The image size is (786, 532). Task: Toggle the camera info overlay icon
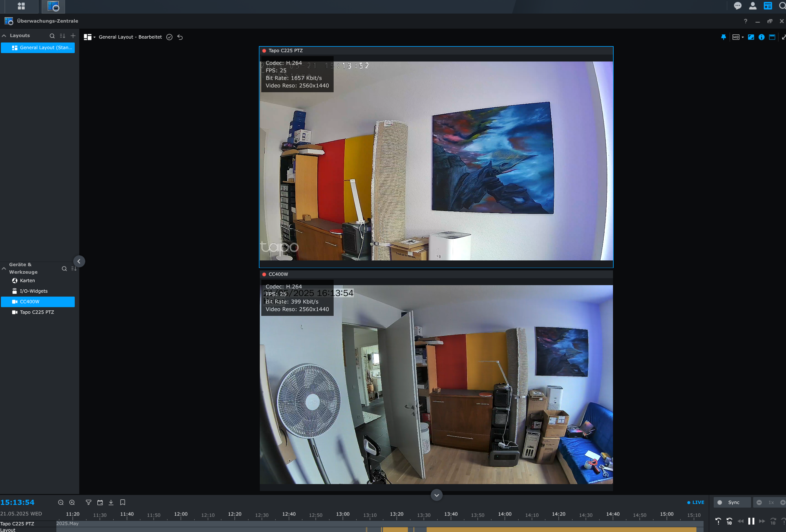pos(761,37)
